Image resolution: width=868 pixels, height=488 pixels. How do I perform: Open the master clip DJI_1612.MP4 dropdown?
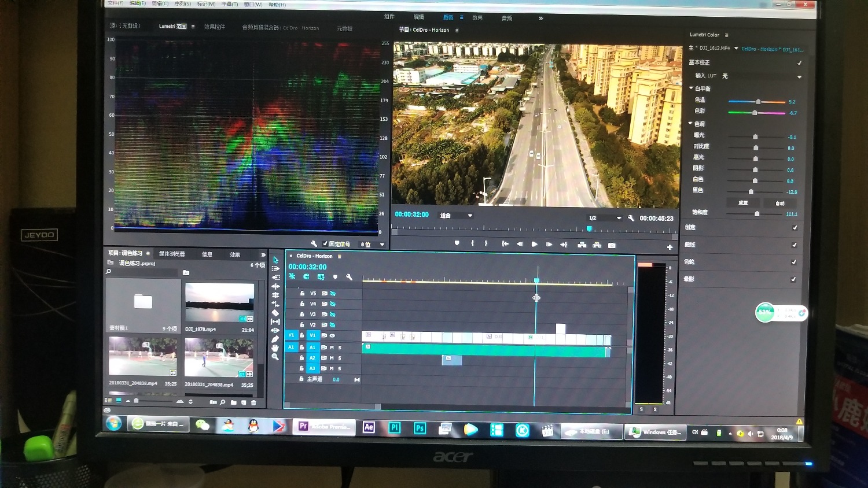(736, 49)
